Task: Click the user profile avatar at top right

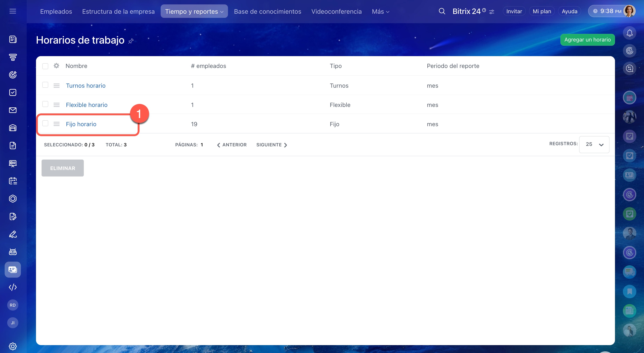Action: (629, 11)
